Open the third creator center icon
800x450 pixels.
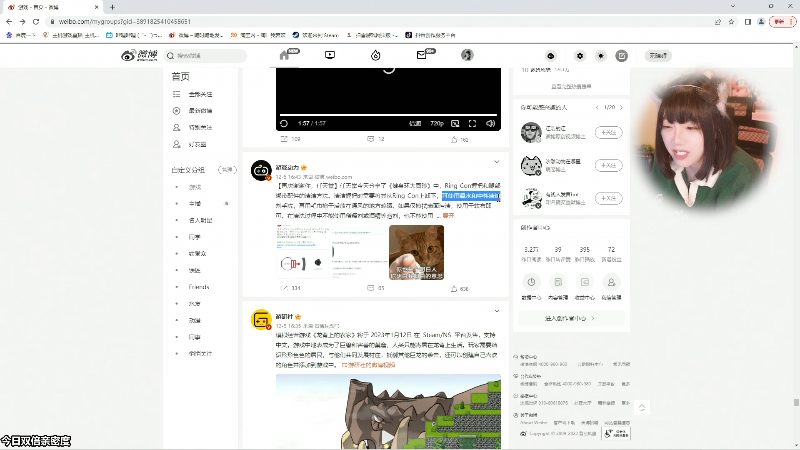585,282
